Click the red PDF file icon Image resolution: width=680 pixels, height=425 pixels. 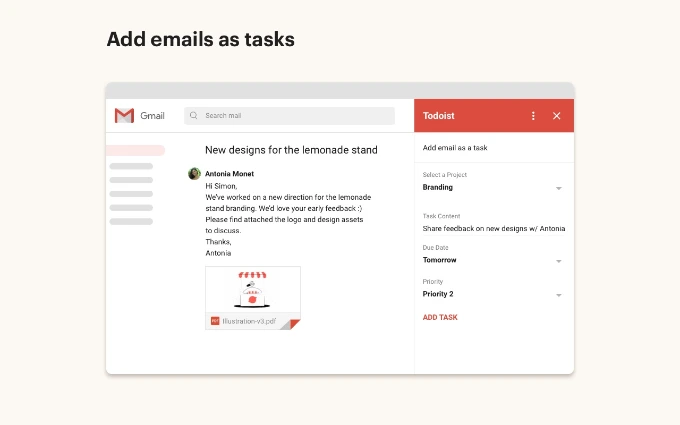215,321
